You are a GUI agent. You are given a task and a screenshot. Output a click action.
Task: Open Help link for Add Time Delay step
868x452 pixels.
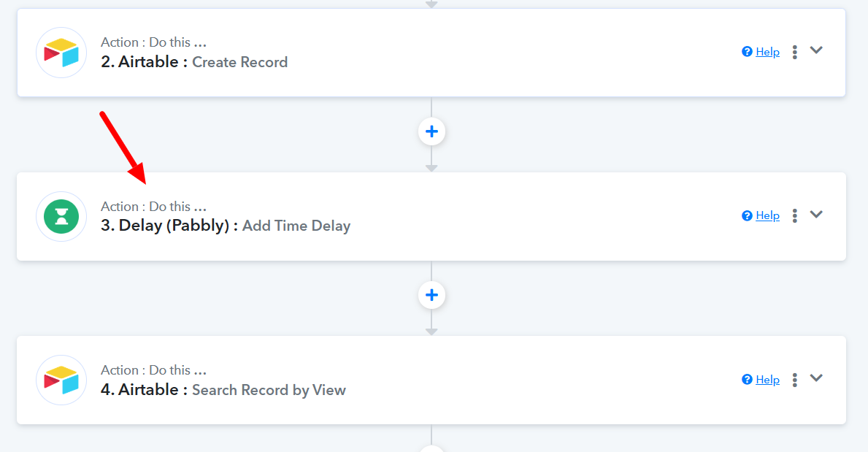coord(767,215)
